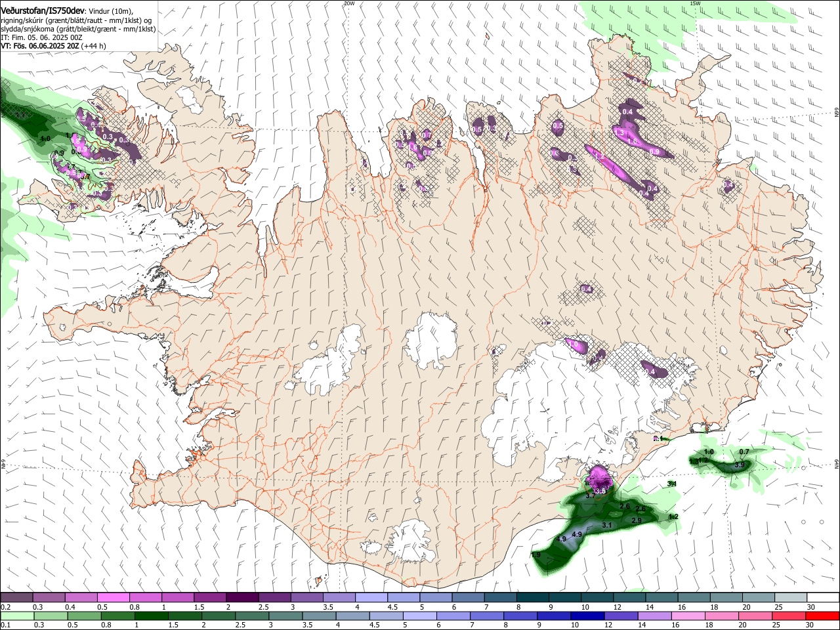Select the bottom legend swatch between 1 and 1.5
The width and height of the screenshot is (840, 630).
(x=151, y=616)
